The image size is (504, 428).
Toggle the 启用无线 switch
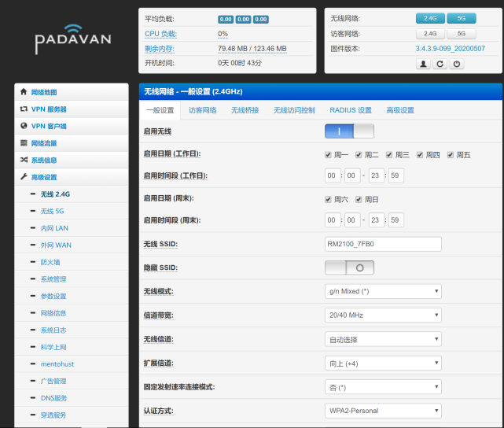click(x=349, y=131)
